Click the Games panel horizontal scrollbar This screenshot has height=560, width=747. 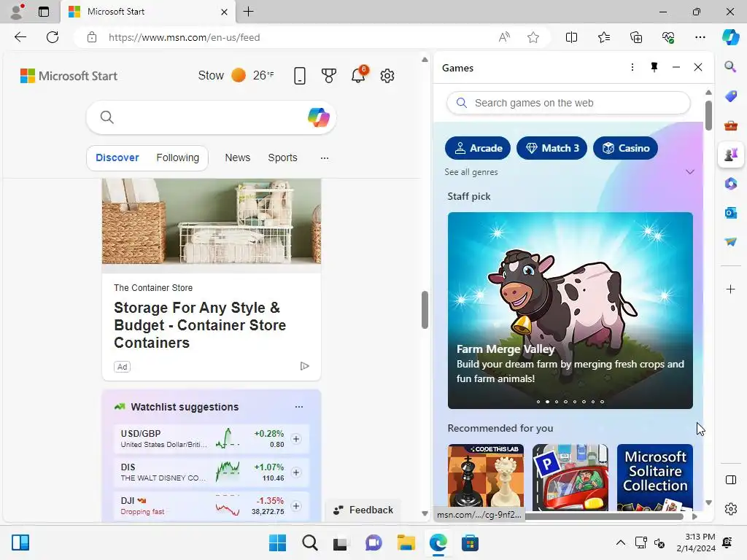[x=604, y=516]
